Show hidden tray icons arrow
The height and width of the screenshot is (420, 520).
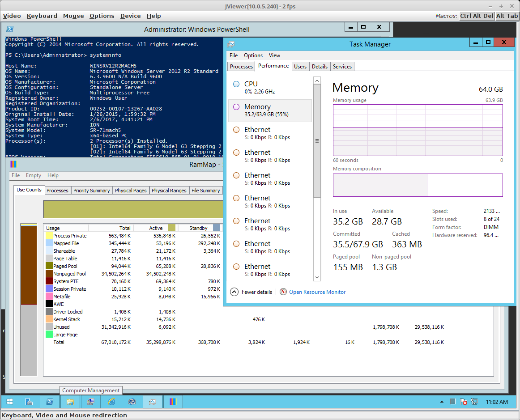click(442, 402)
